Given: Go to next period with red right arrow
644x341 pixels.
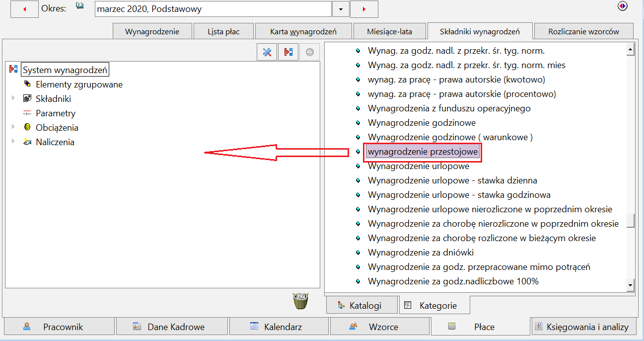Looking at the screenshot, I should [364, 9].
